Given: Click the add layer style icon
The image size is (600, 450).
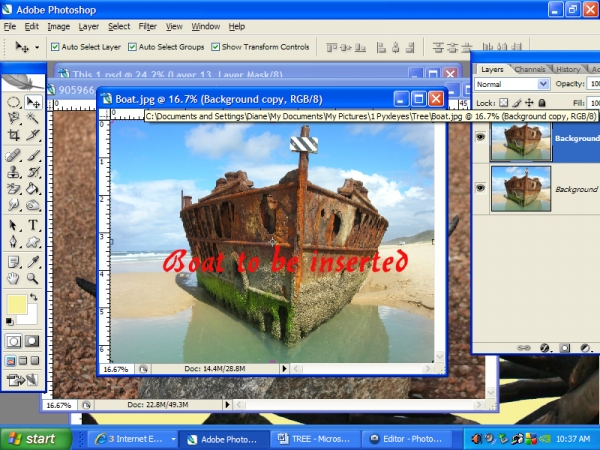Looking at the screenshot, I should point(545,348).
